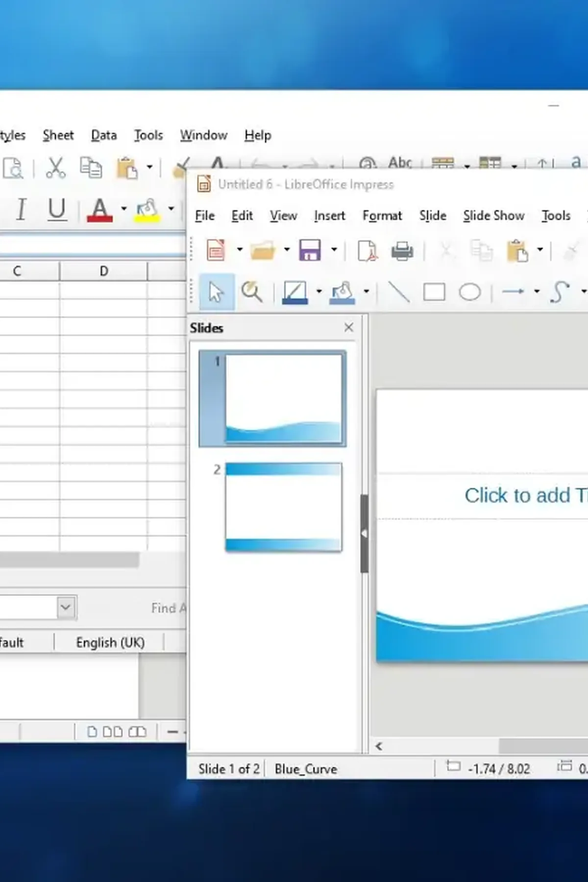The image size is (588, 882).
Task: Click Print Preview icon in Calc
Action: tap(13, 168)
